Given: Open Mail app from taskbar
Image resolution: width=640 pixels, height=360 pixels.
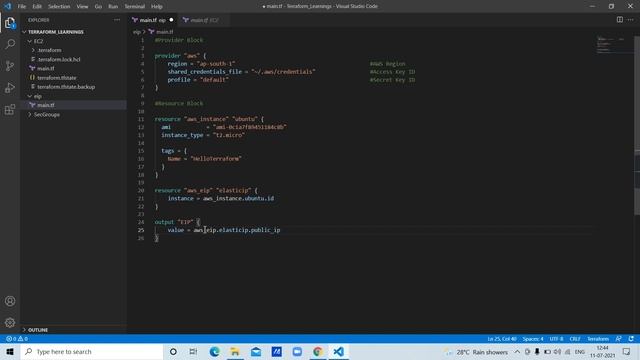Looking at the screenshot, I should coord(256,351).
